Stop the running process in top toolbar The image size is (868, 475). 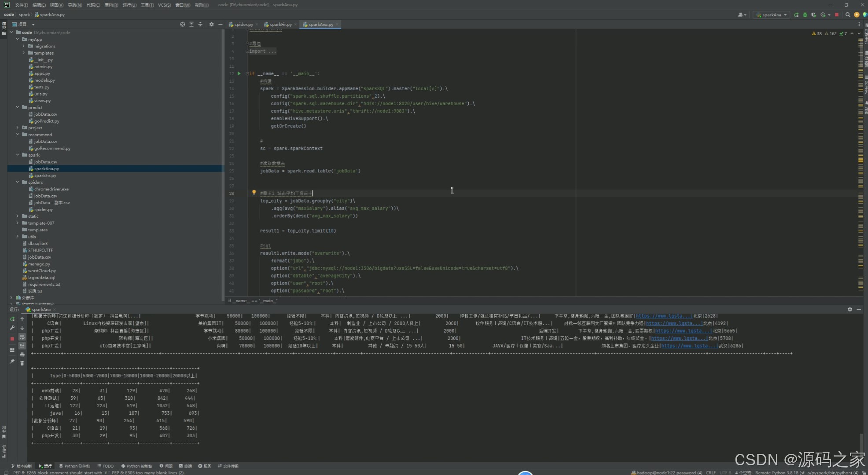pyautogui.click(x=836, y=15)
